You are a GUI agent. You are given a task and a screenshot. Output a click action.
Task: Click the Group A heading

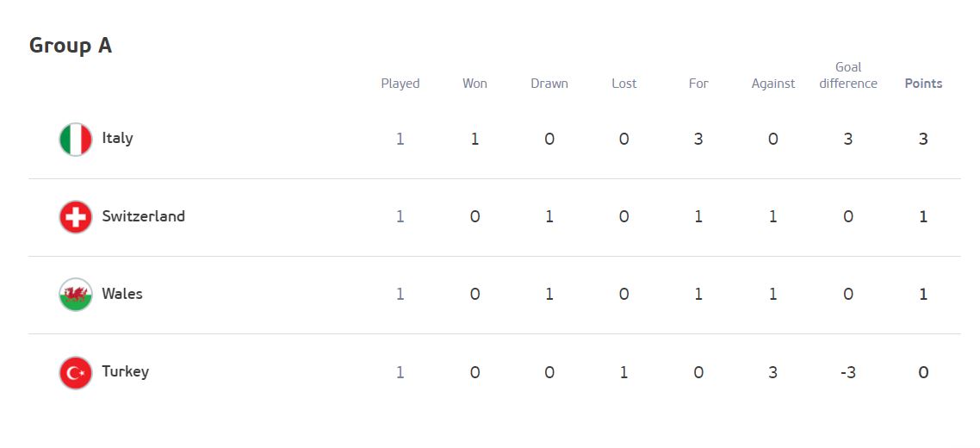[x=71, y=46]
